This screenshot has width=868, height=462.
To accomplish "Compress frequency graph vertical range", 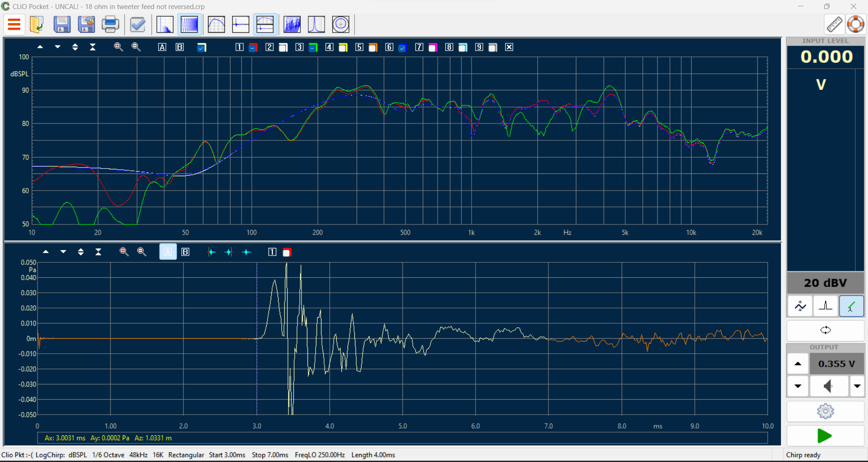I will click(93, 47).
